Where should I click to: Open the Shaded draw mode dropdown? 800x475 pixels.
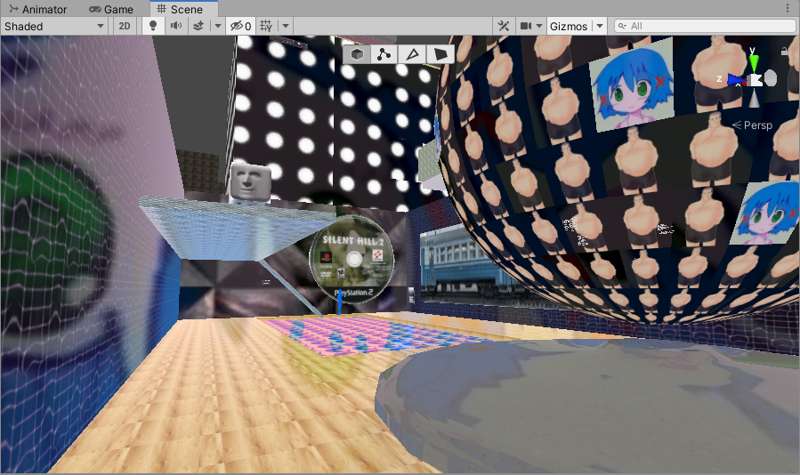(x=54, y=26)
